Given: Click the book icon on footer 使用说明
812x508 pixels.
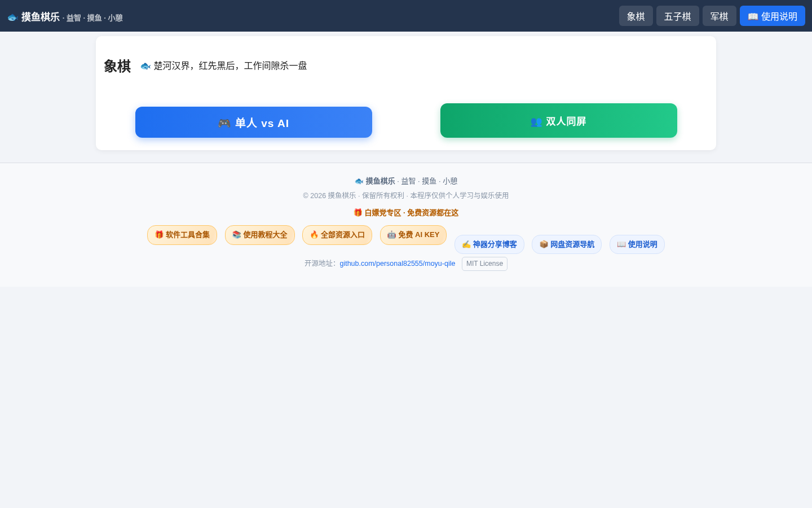Looking at the screenshot, I should pos(621,244).
